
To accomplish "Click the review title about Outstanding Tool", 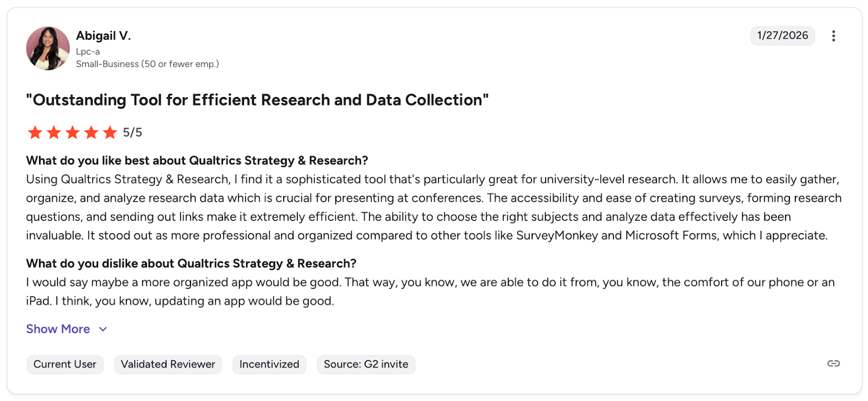I will (257, 100).
